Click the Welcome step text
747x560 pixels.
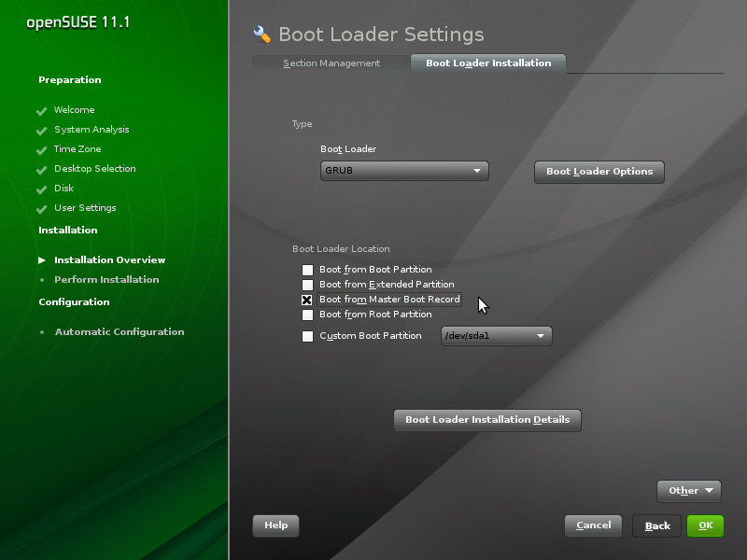(75, 110)
